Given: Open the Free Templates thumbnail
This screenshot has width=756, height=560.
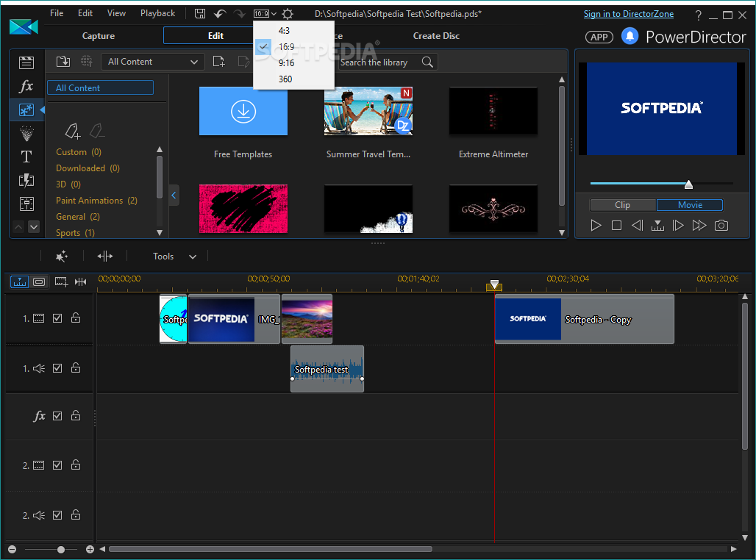Looking at the screenshot, I should pyautogui.click(x=243, y=111).
